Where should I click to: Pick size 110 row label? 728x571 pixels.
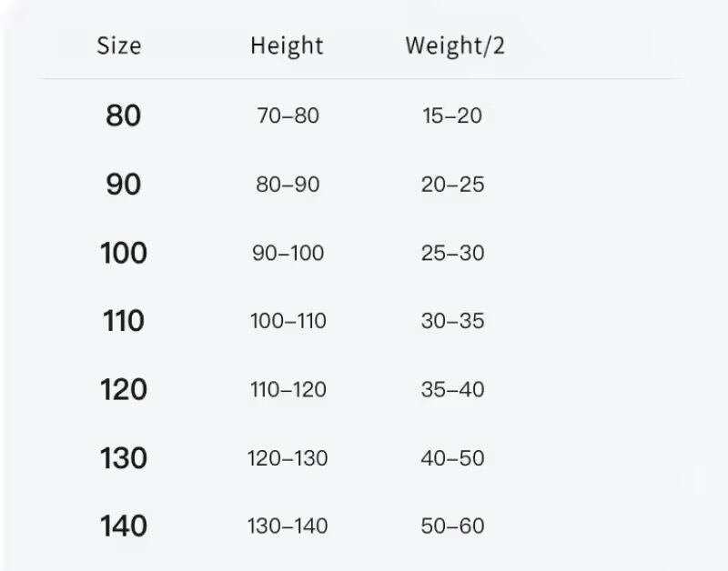pyautogui.click(x=124, y=321)
